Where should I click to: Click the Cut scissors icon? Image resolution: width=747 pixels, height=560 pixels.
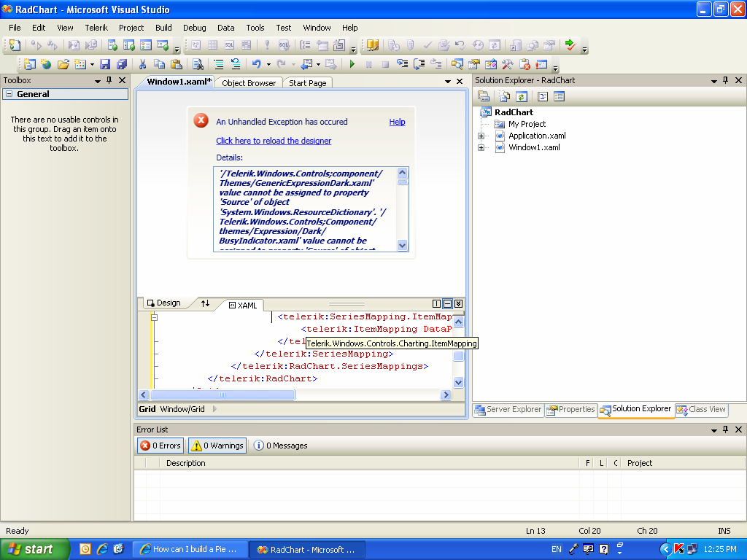tap(142, 64)
